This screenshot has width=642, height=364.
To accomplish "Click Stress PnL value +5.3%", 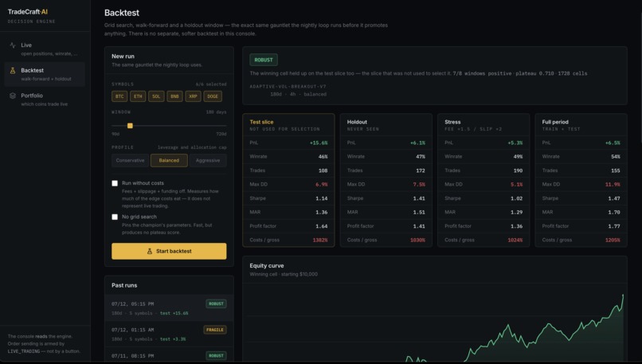I will tap(515, 143).
